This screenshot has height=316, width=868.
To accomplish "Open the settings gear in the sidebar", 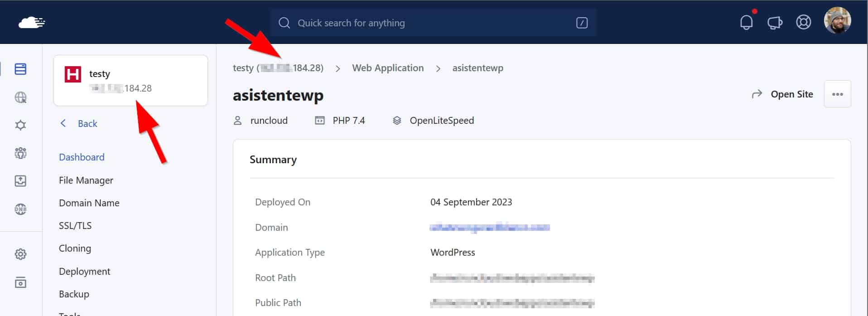I will 20,254.
